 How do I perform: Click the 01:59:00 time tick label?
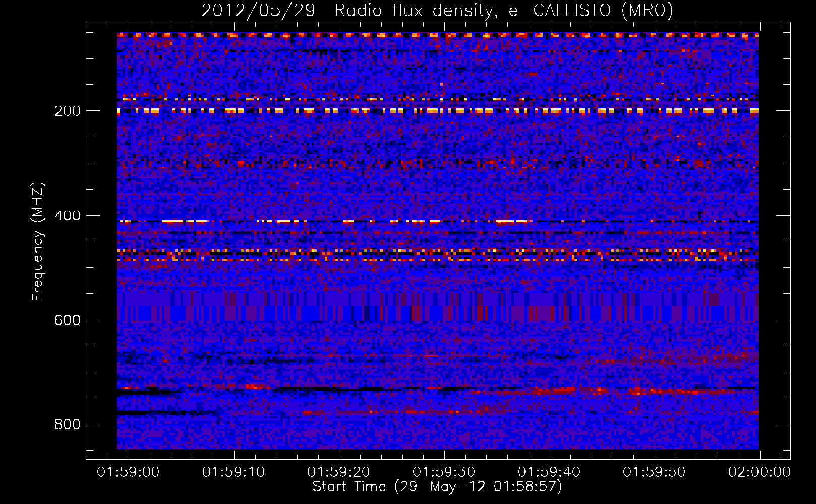[x=128, y=472]
